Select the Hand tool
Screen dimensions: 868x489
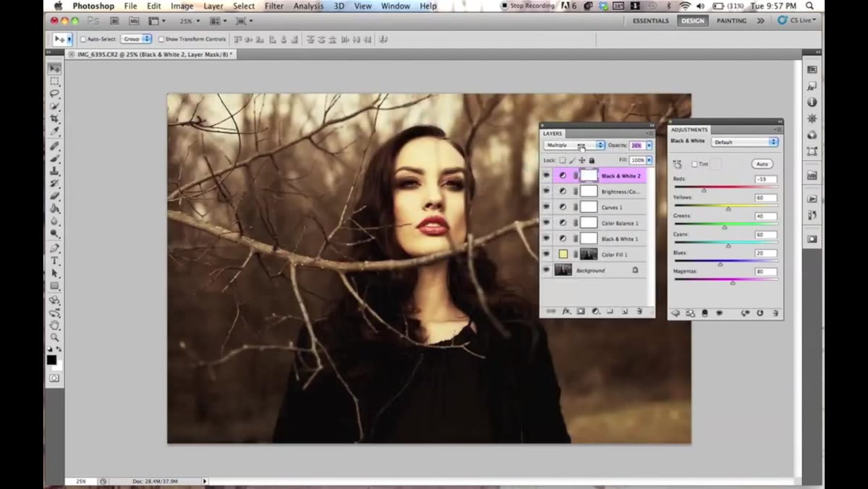point(54,326)
